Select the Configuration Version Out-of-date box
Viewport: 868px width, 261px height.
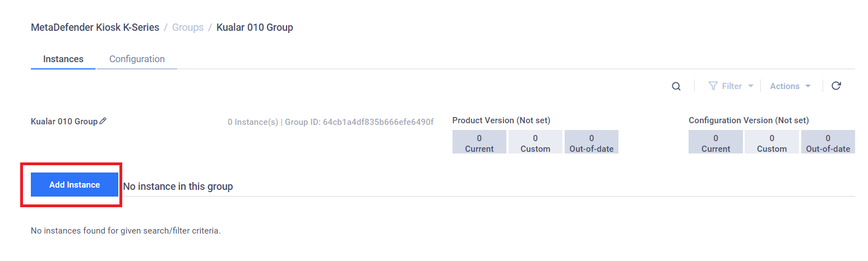(x=828, y=142)
